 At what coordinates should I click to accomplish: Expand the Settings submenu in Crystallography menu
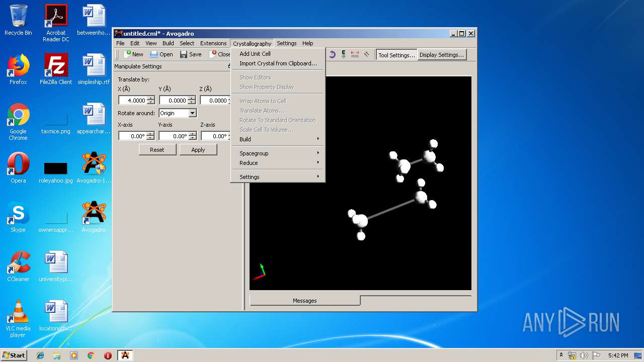(x=278, y=177)
